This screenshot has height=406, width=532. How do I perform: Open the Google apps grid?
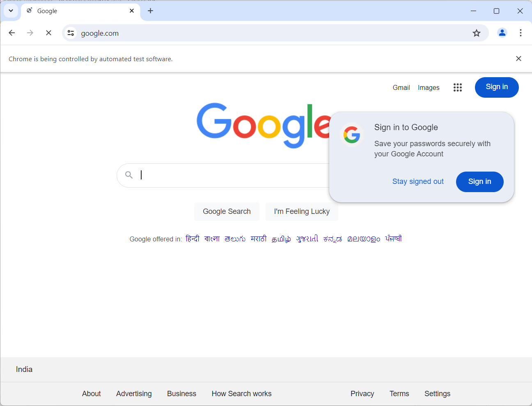[457, 87]
